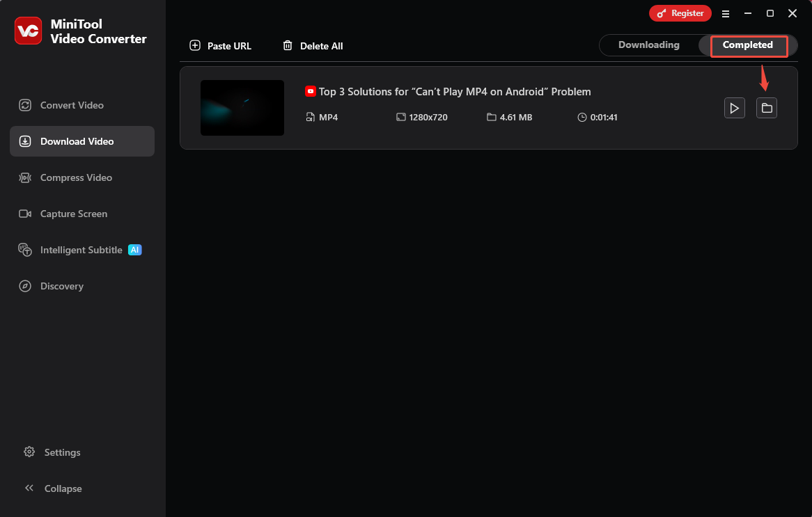Switch to the Completed tab
The image size is (812, 517).
point(749,45)
